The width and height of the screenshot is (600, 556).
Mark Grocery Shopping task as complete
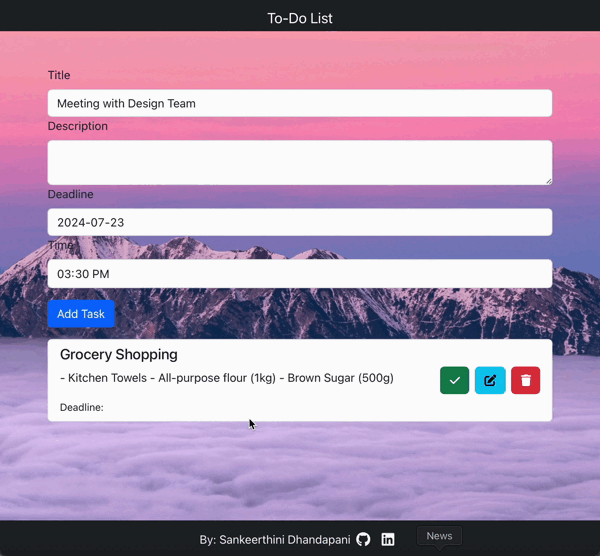click(454, 380)
